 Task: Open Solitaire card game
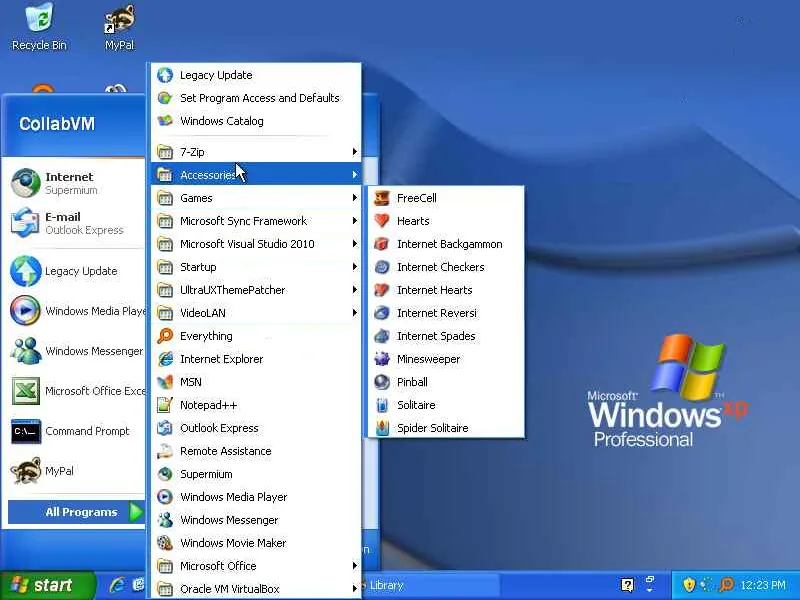[446, 405]
